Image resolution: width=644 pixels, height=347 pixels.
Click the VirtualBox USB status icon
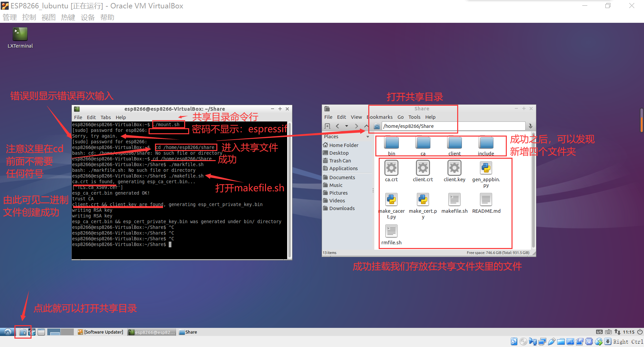551,342
